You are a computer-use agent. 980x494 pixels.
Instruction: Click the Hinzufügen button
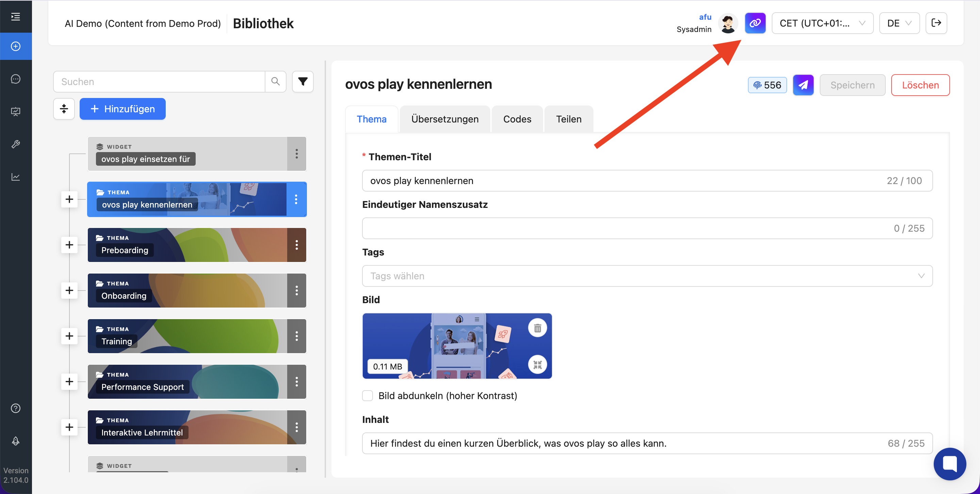pos(122,109)
